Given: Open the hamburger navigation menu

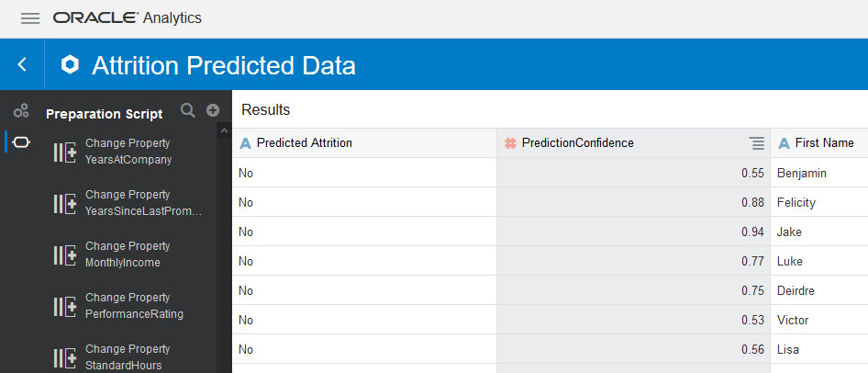Looking at the screenshot, I should tap(30, 18).
